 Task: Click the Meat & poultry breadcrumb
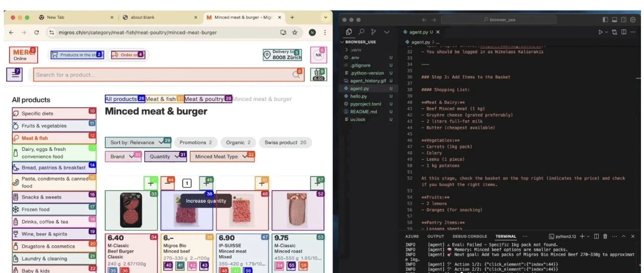click(x=208, y=99)
